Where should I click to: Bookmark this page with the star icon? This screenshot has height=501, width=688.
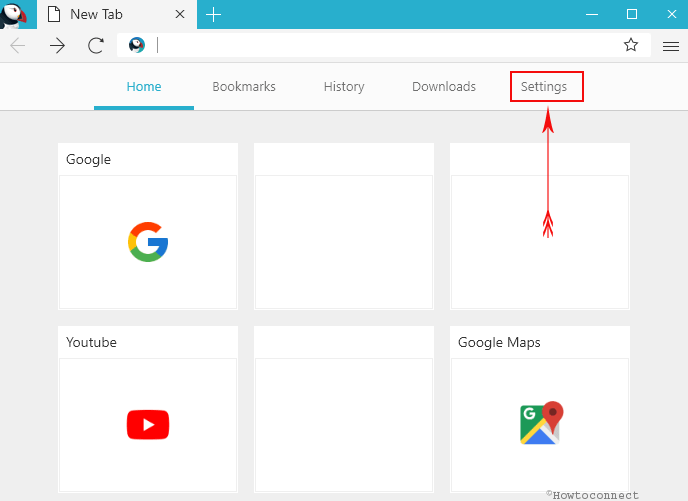631,45
